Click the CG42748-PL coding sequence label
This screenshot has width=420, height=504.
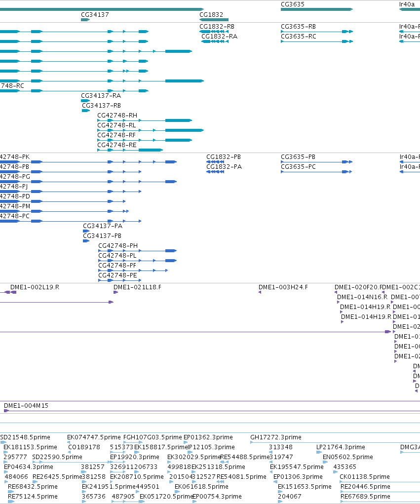117,256
